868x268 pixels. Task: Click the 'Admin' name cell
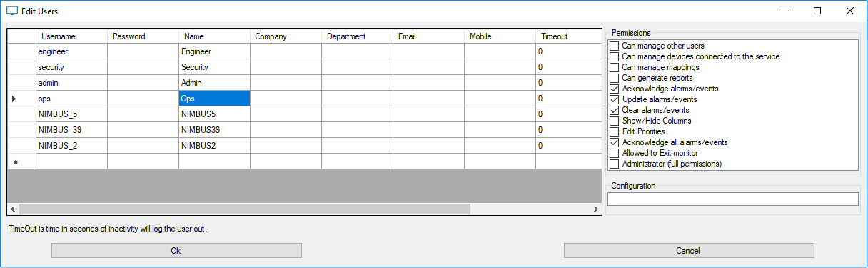[x=214, y=83]
